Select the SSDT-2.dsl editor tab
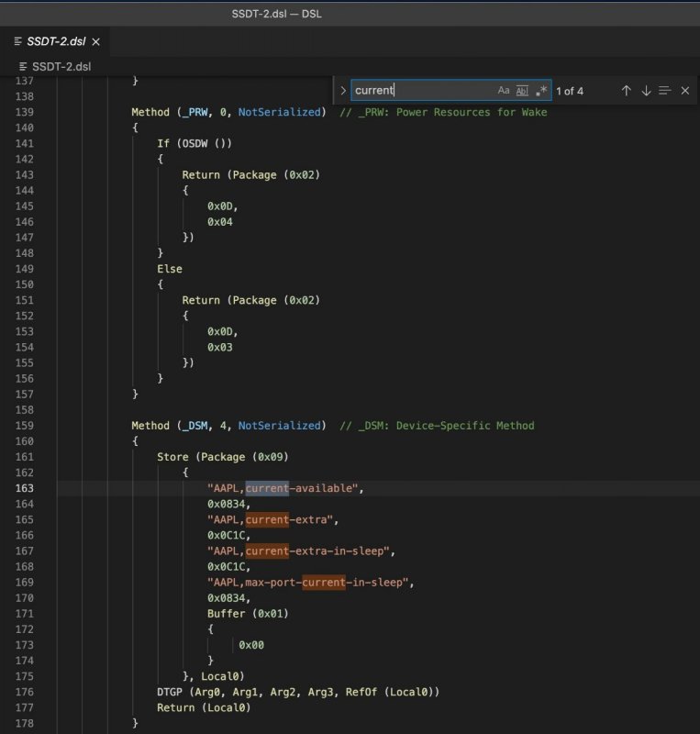700x734 pixels. (57, 42)
